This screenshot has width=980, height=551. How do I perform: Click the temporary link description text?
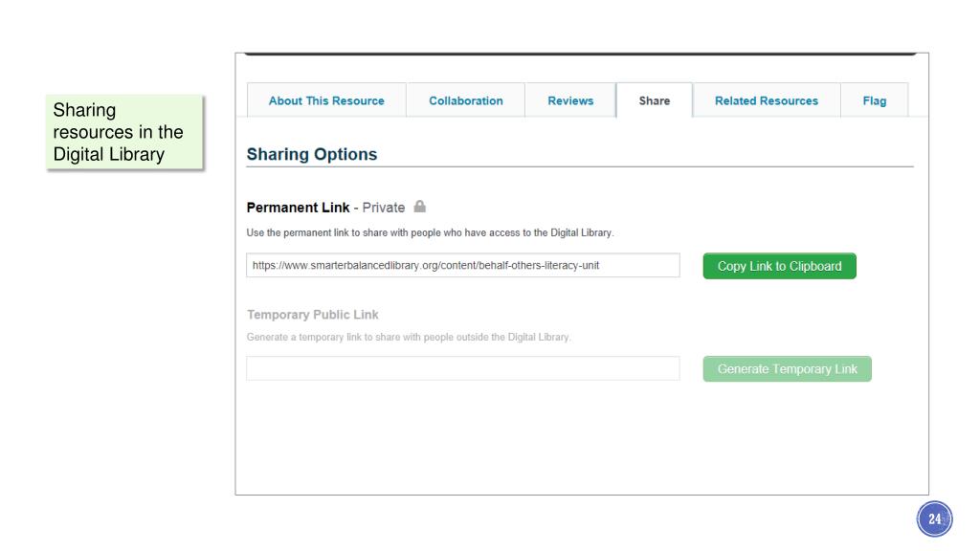(409, 337)
